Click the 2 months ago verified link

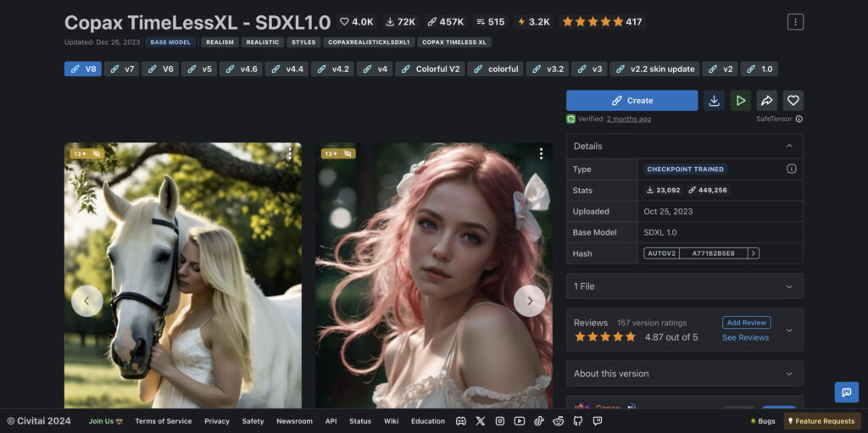click(628, 119)
